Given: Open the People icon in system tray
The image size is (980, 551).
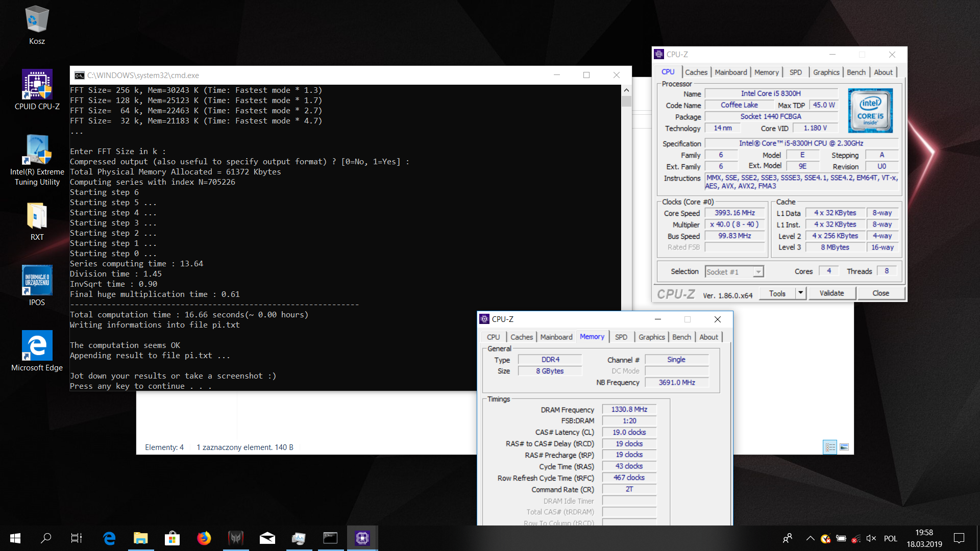Looking at the screenshot, I should point(788,538).
